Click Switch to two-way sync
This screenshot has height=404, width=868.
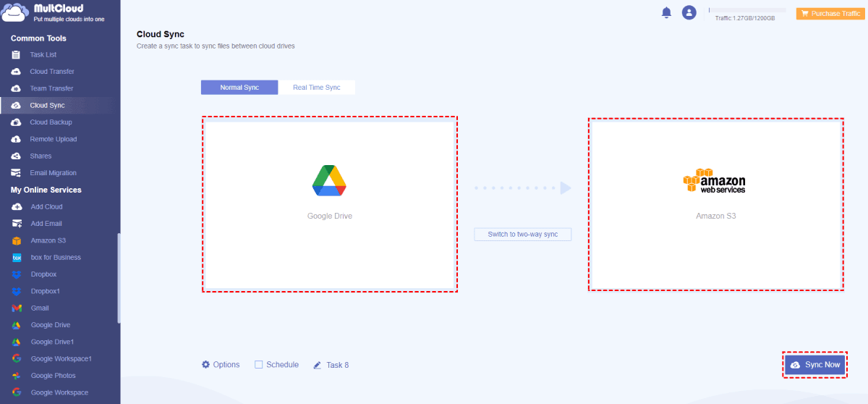[x=523, y=235]
